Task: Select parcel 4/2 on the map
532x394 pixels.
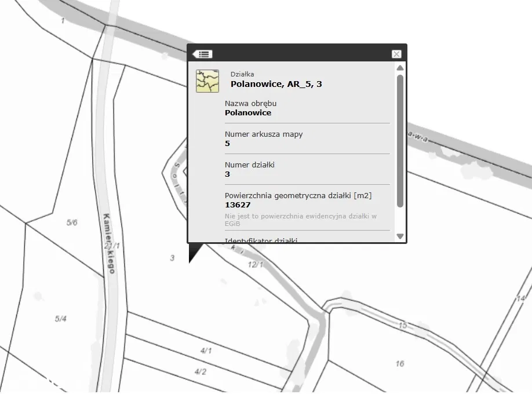Action: click(x=200, y=371)
